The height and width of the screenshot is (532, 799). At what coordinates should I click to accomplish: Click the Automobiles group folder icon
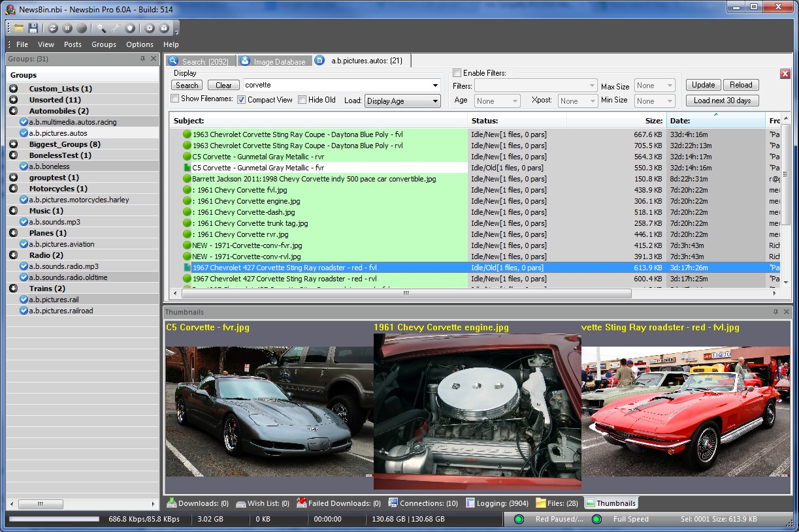14,111
